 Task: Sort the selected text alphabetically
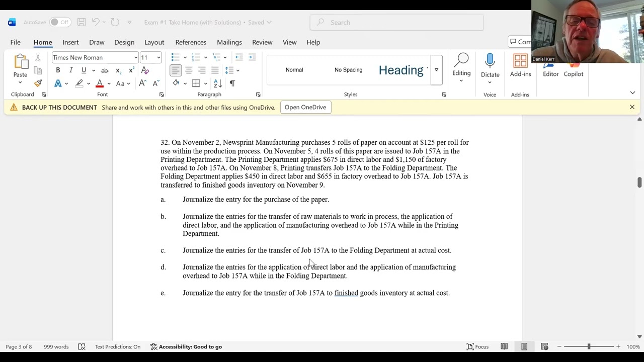coord(218,83)
